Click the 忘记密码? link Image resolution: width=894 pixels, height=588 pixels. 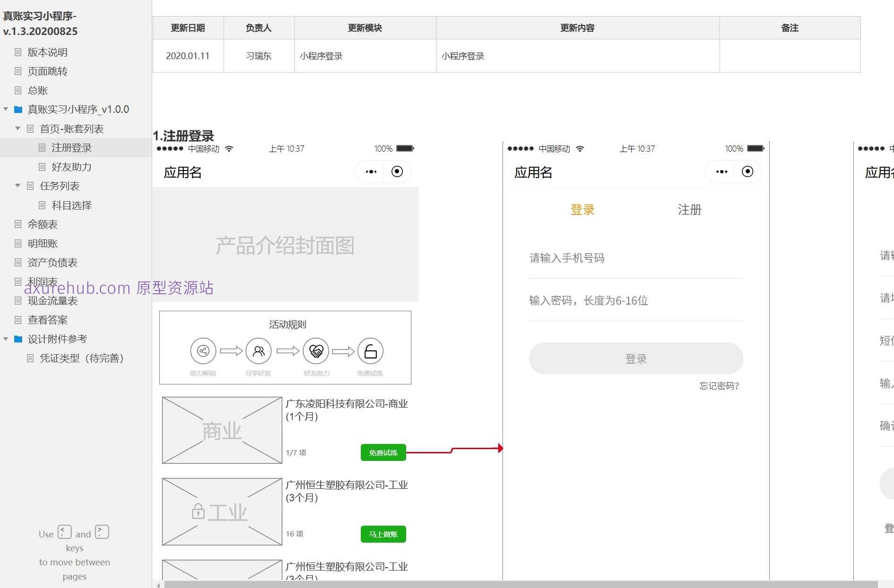(718, 386)
